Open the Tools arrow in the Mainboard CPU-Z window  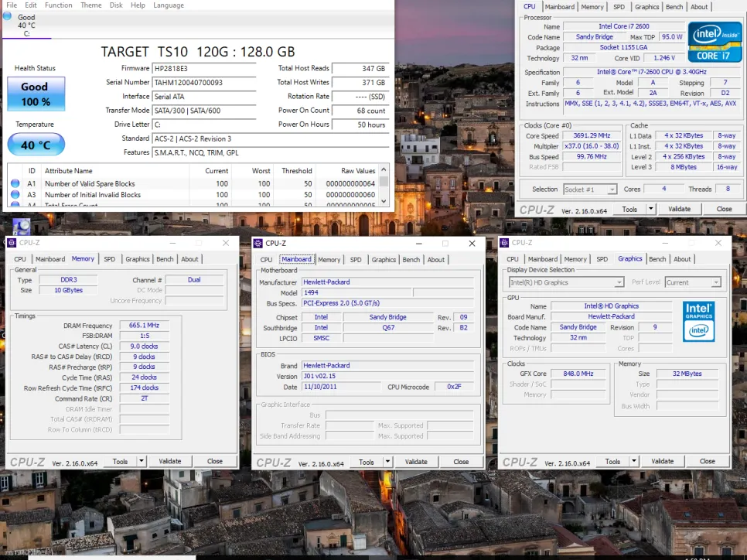tap(387, 461)
